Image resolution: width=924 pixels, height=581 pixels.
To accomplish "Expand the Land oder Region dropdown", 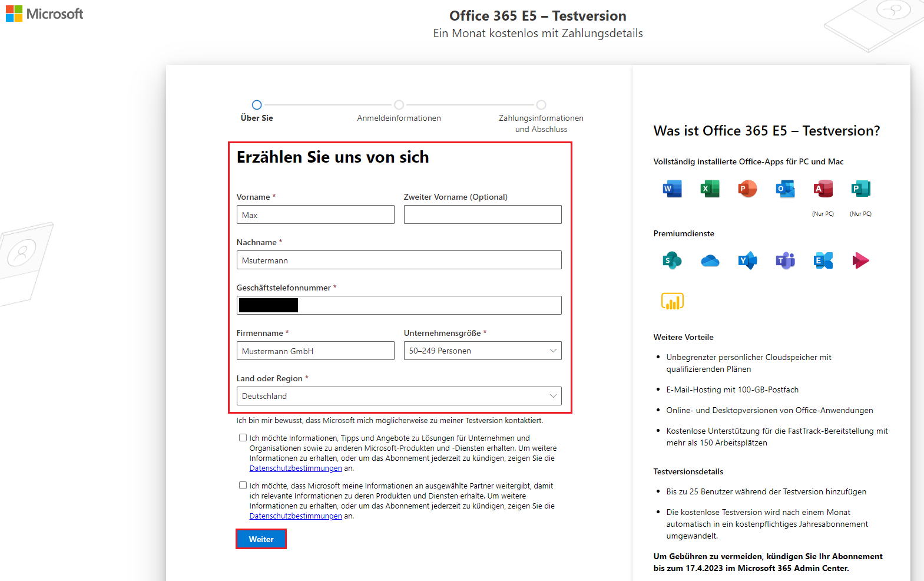I will (399, 396).
